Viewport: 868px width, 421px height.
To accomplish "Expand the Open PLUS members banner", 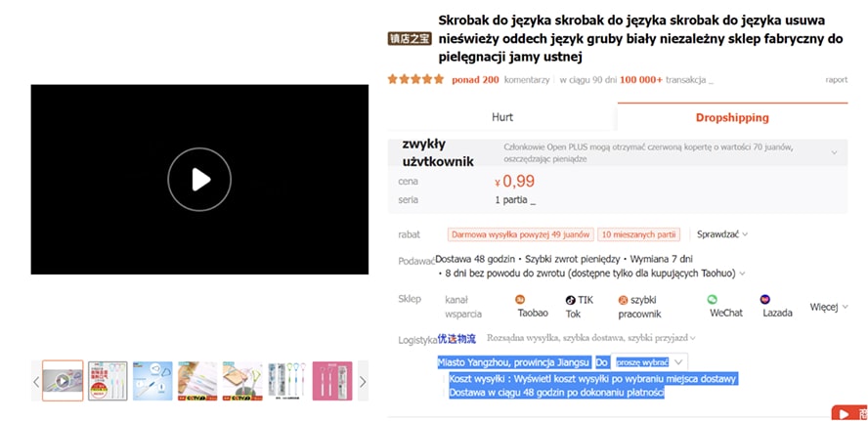I will 834,152.
